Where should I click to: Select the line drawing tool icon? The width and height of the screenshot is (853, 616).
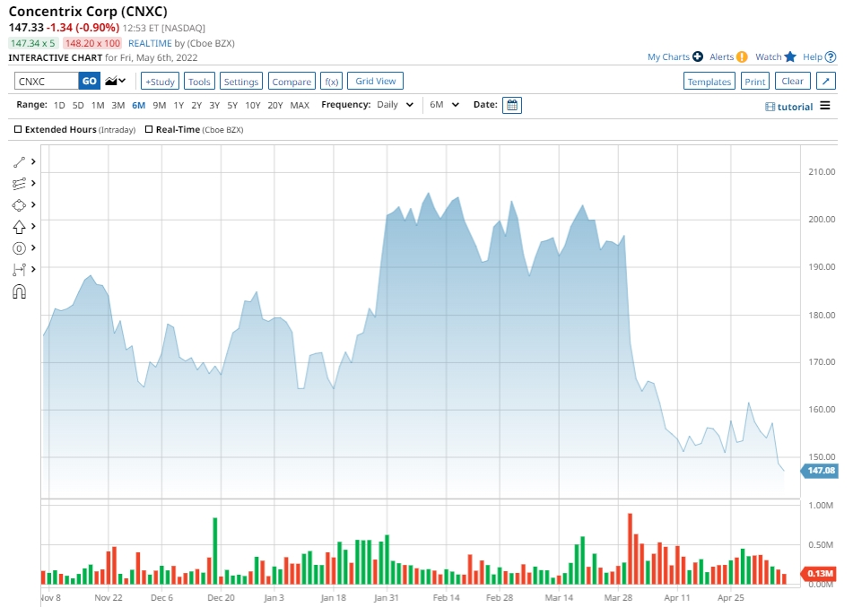coord(19,162)
